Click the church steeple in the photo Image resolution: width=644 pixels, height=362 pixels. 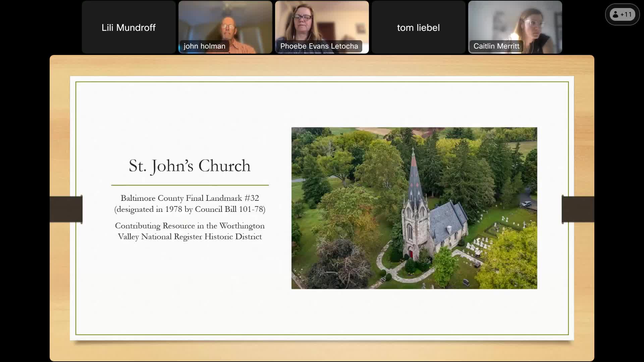(415, 178)
